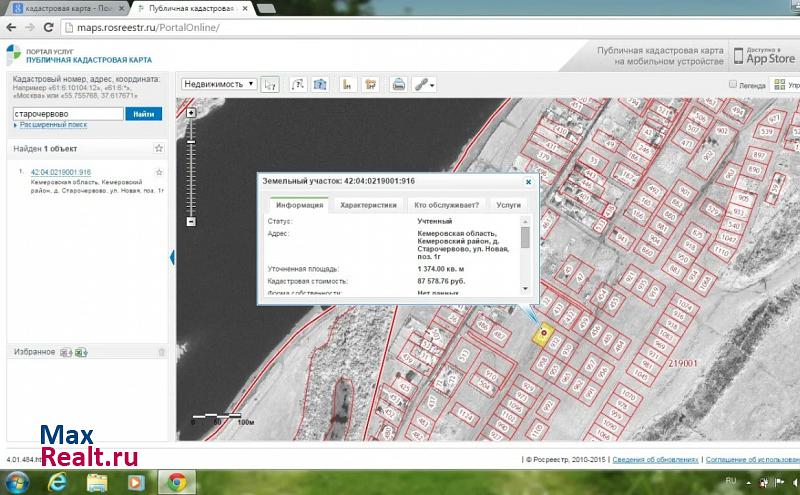Enable the Легенда checkbox
The width and height of the screenshot is (800, 495).
coord(733,85)
